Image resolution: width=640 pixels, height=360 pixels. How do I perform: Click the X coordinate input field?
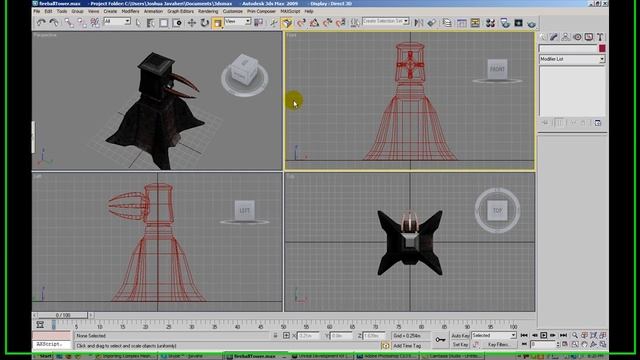point(309,336)
